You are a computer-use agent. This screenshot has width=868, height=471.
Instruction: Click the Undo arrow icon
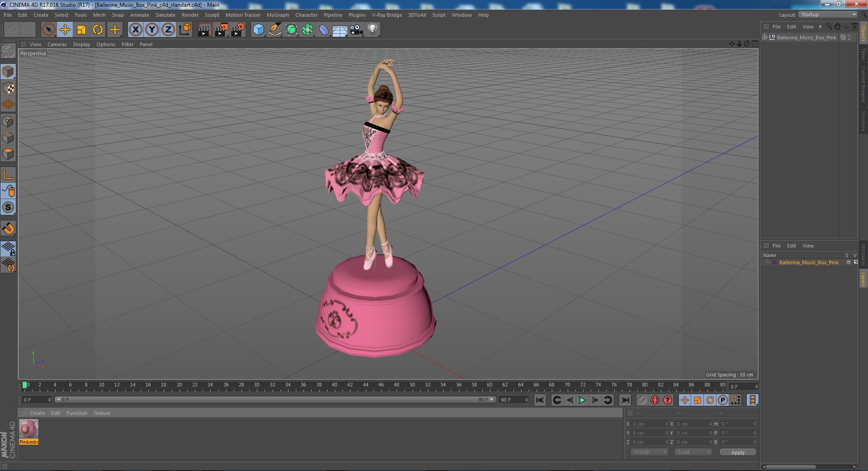(12, 30)
